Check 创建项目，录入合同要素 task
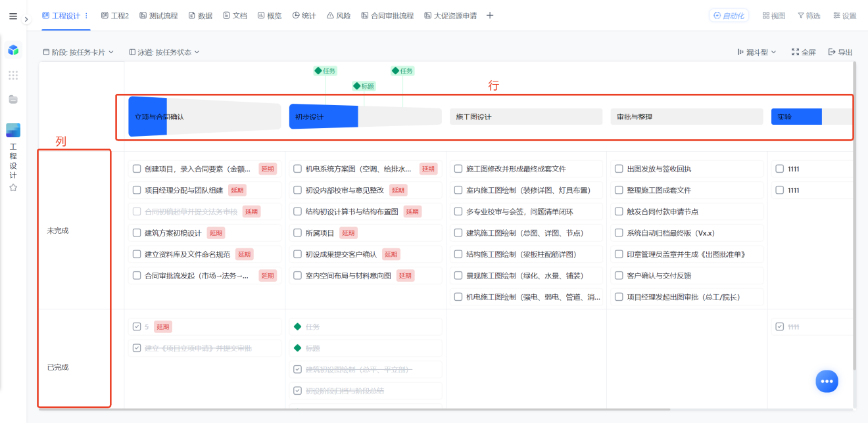 point(137,169)
